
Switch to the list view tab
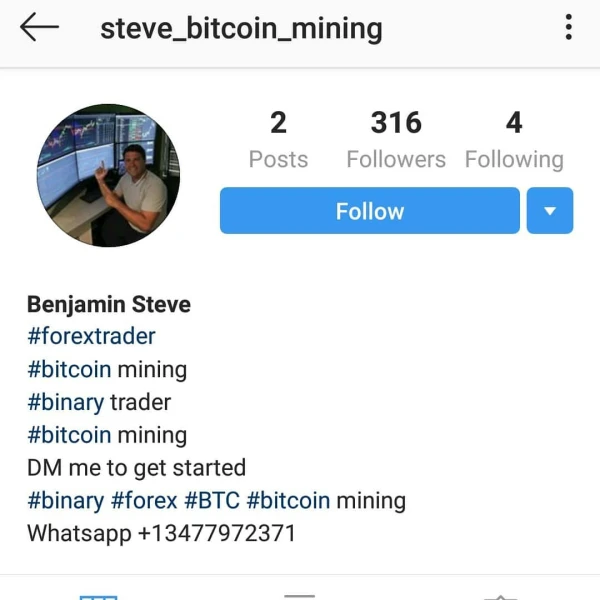pos(300,597)
